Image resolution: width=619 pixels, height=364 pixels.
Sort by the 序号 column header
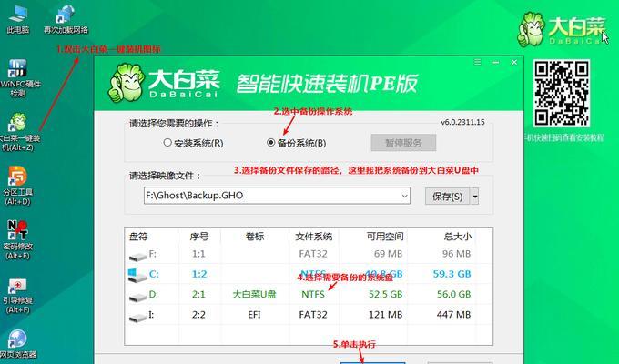coord(199,237)
